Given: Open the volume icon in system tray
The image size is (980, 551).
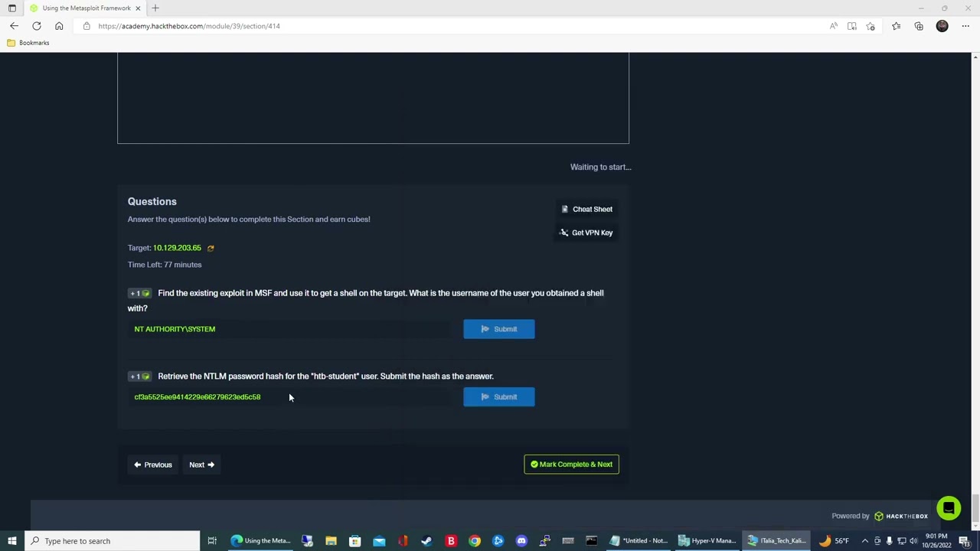Looking at the screenshot, I should coord(913,541).
